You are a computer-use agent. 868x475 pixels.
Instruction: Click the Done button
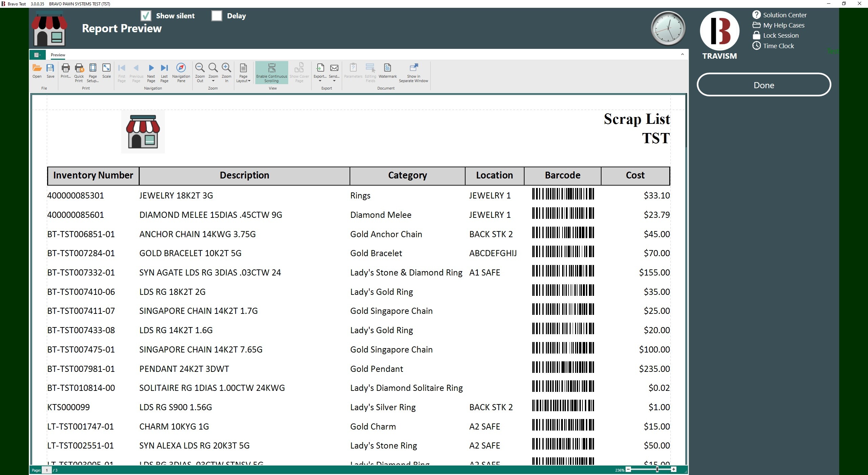764,85
